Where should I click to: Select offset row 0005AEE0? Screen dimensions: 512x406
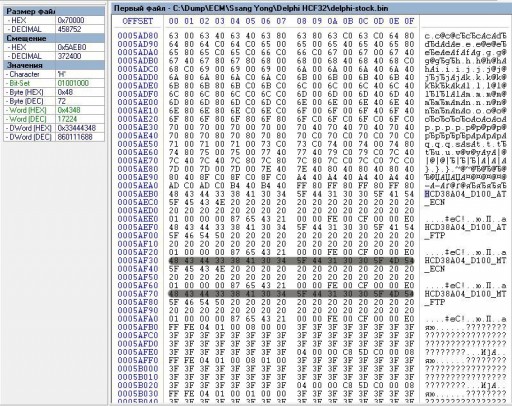point(138,219)
